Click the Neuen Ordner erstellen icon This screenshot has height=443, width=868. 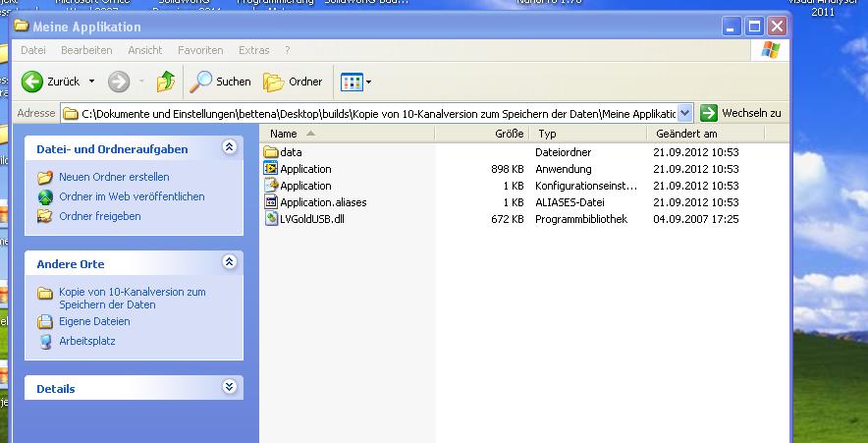pyautogui.click(x=45, y=177)
